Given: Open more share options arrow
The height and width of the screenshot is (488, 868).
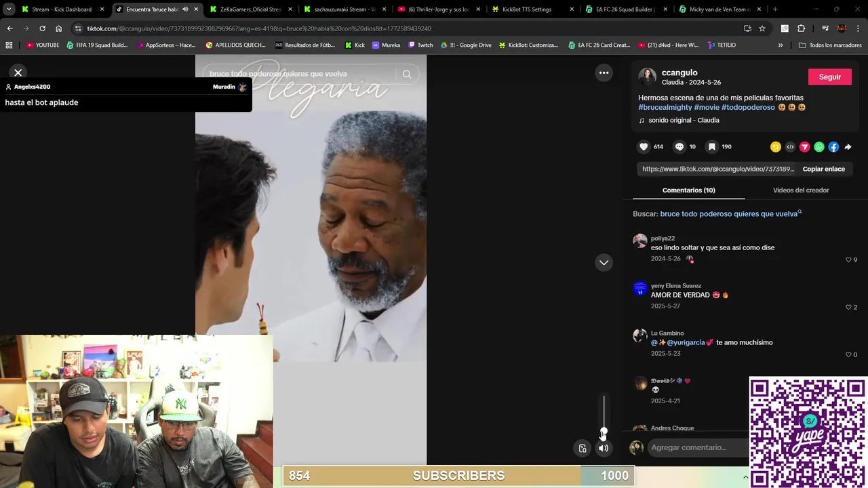Looking at the screenshot, I should click(848, 147).
